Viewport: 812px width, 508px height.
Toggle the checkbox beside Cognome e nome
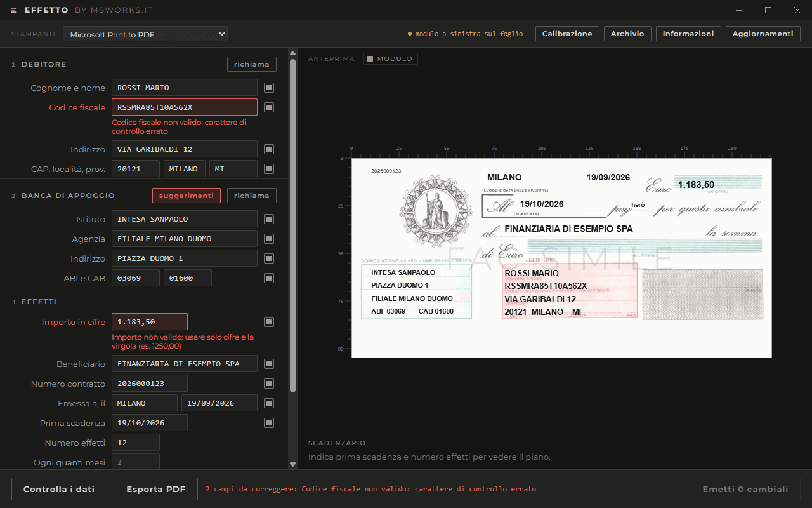(x=269, y=88)
